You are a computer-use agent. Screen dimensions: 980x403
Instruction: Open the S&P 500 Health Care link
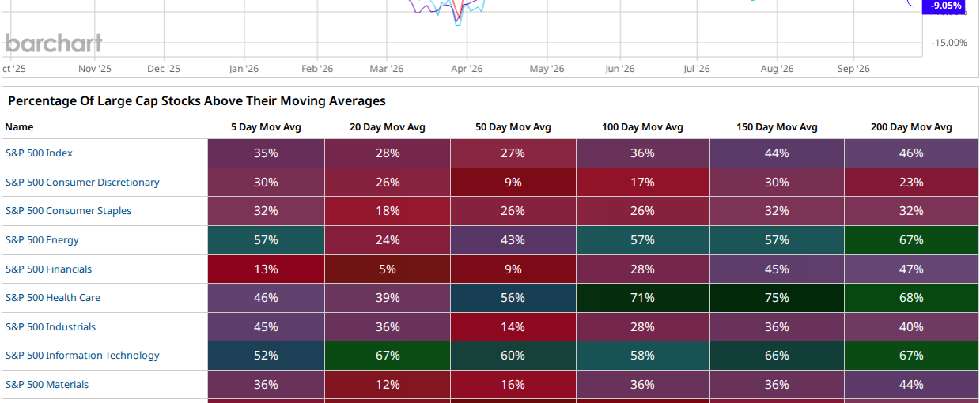(x=53, y=298)
